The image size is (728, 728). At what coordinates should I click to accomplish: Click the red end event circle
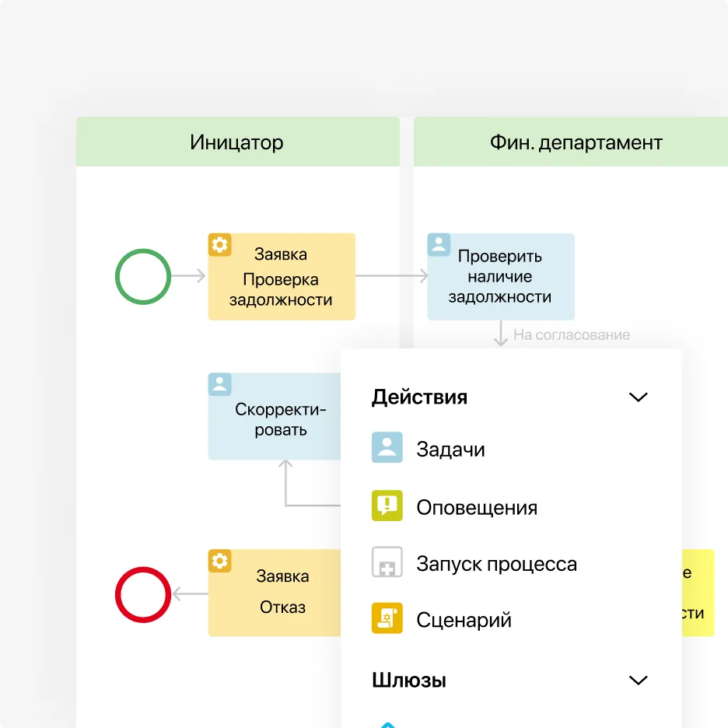[x=143, y=595]
